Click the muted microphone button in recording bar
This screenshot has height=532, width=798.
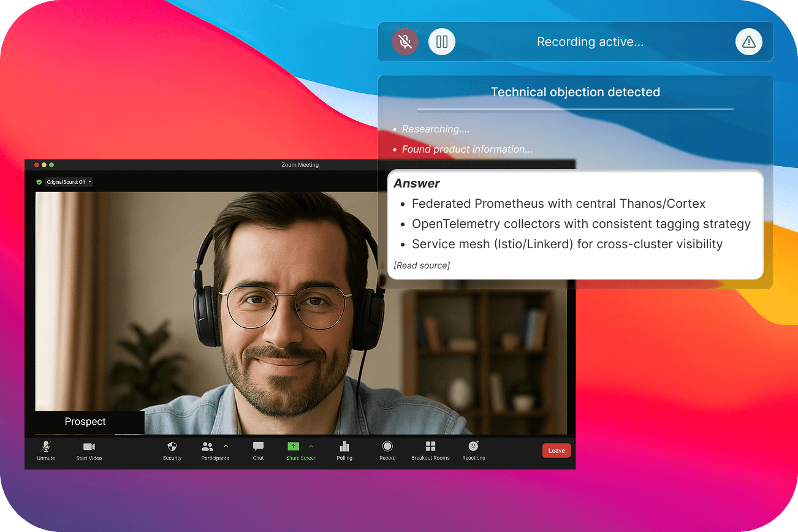pos(405,42)
